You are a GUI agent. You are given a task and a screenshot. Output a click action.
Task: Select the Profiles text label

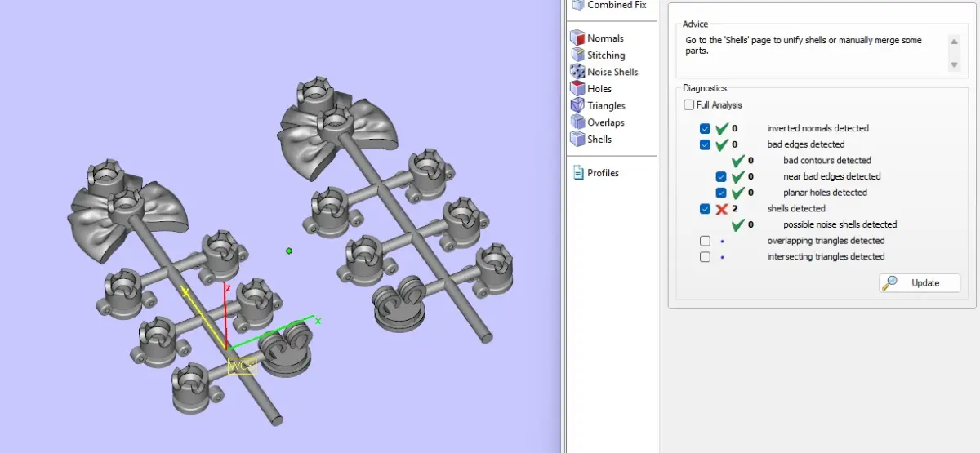coord(603,173)
